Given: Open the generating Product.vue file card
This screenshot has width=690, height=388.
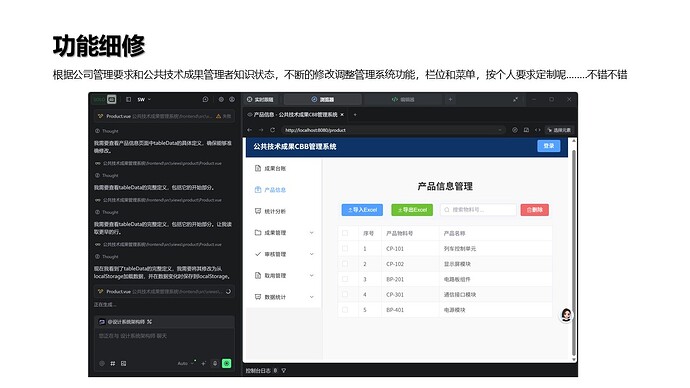Looking at the screenshot, I should 164,291.
